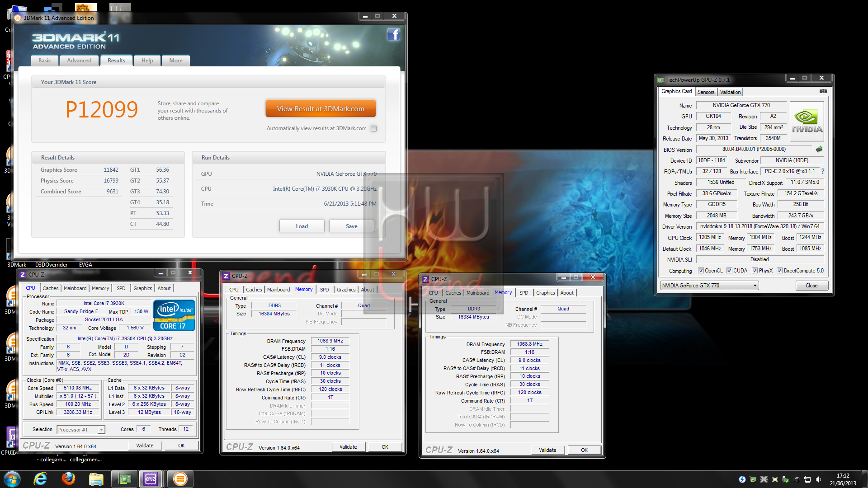
Task: Click the BIOS save chip icon in GPU-Z
Action: [819, 149]
